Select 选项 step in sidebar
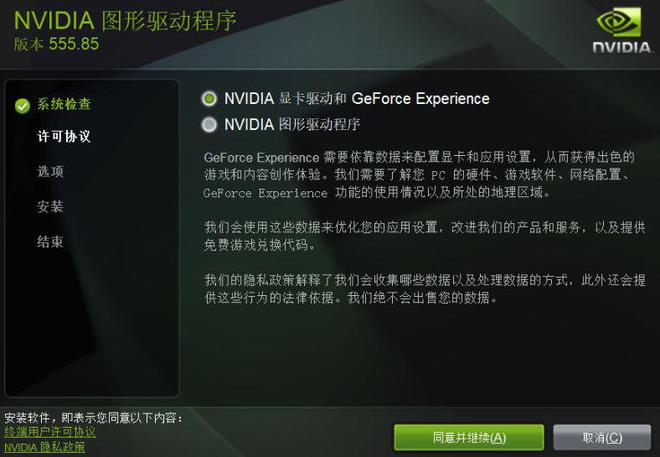 (x=51, y=171)
